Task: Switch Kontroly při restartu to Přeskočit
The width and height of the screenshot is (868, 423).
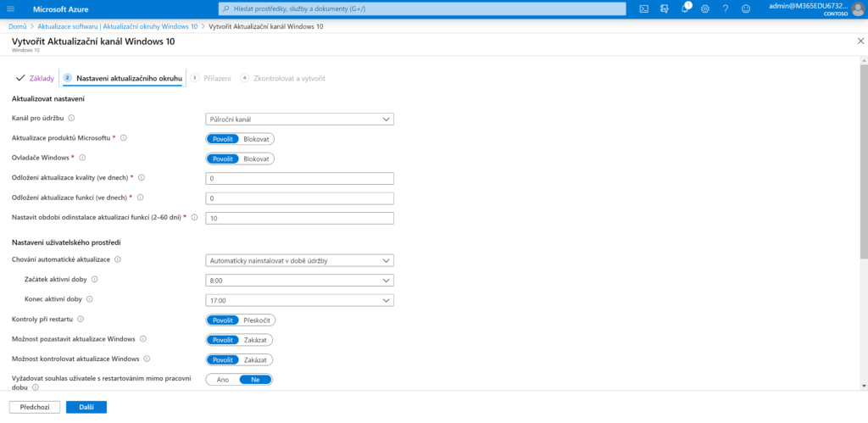Action: pos(257,320)
